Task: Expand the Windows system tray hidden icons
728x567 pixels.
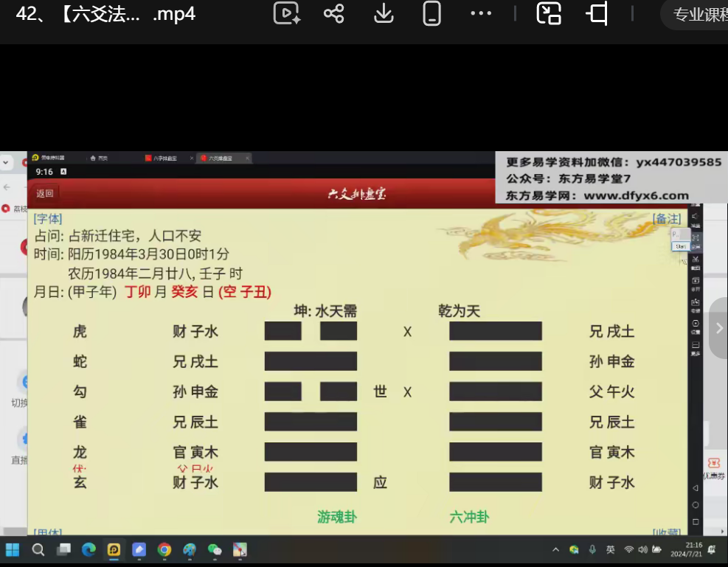Action: click(555, 550)
